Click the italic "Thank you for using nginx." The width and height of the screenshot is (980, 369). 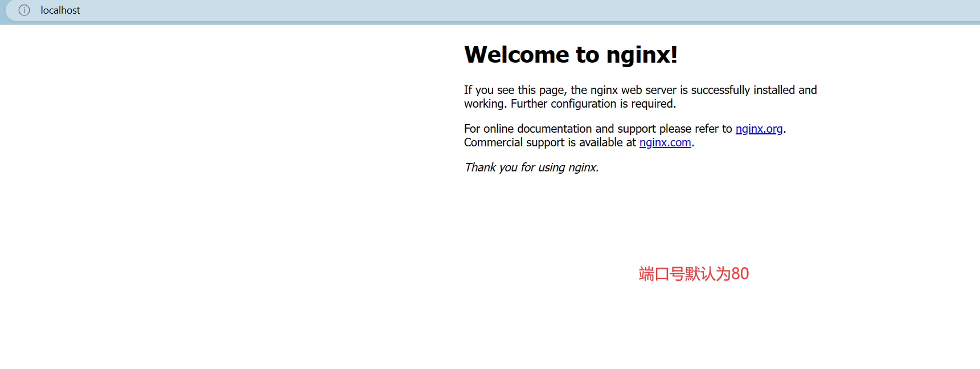point(531,167)
